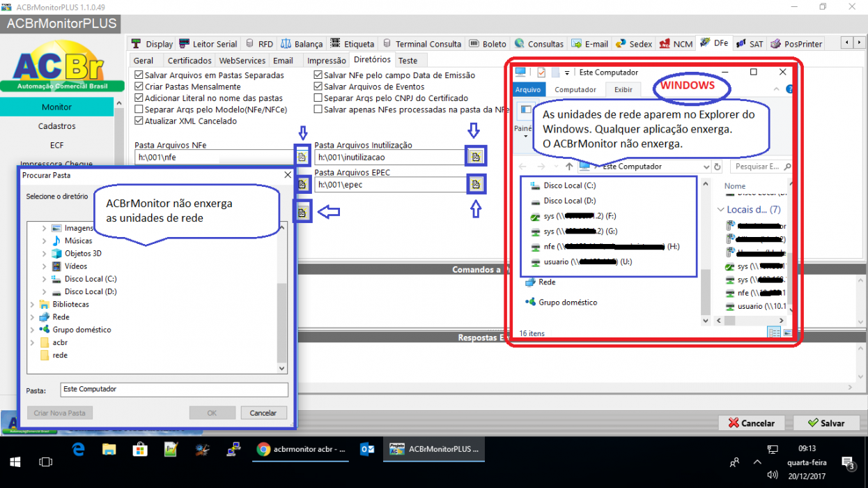Image resolution: width=868 pixels, height=488 pixels.
Task: Browse for the Pasta Arquivos NFe folder
Action: [302, 158]
